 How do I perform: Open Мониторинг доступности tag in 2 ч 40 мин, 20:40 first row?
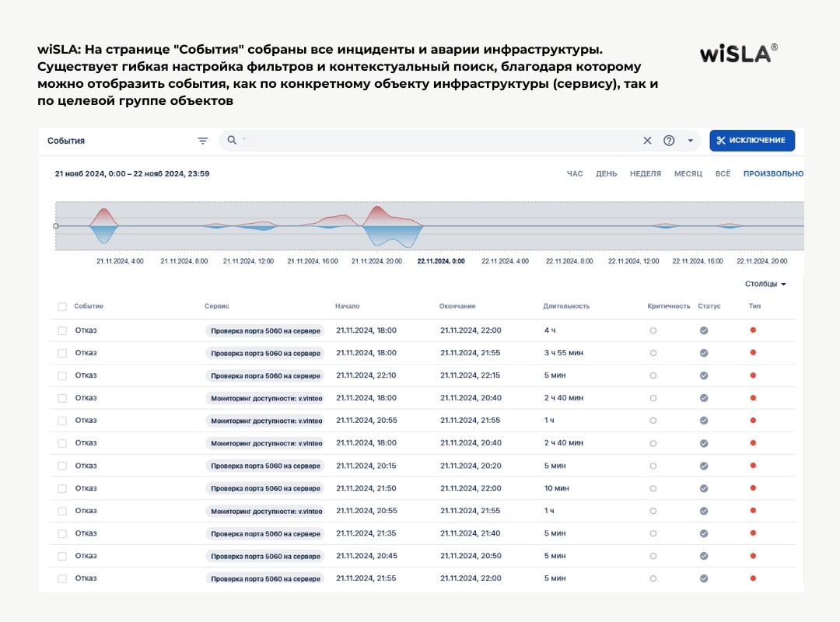[265, 398]
